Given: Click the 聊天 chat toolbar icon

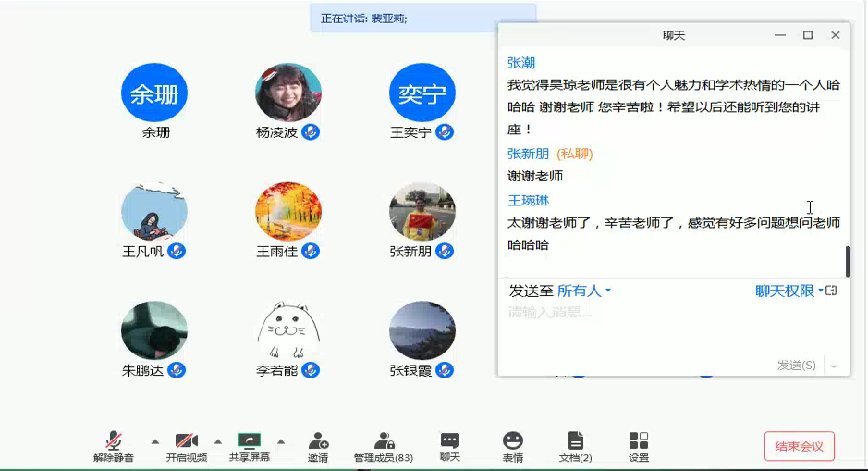Looking at the screenshot, I should (450, 441).
